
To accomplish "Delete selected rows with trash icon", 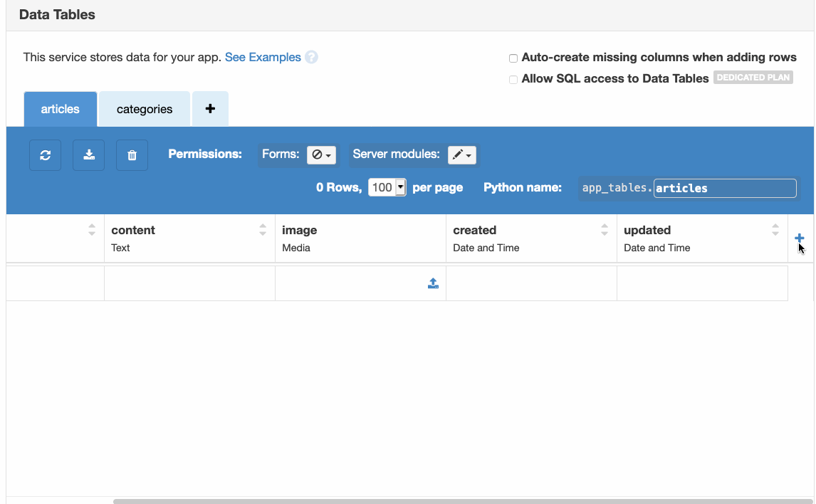I will (x=132, y=154).
